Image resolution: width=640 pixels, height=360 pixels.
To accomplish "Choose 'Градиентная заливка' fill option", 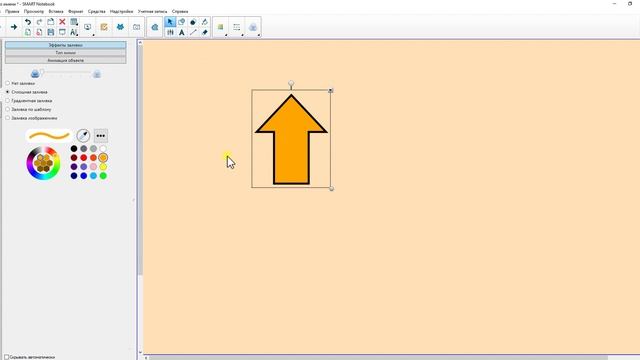I will point(7,100).
